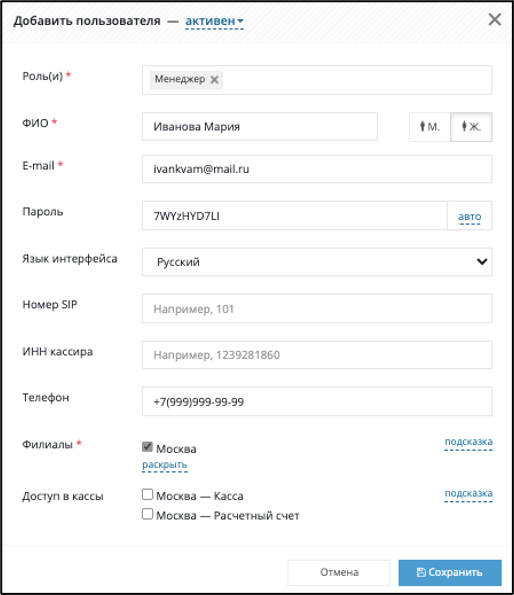
Task: Remove the Менеджер role tag
Action: 214,80
